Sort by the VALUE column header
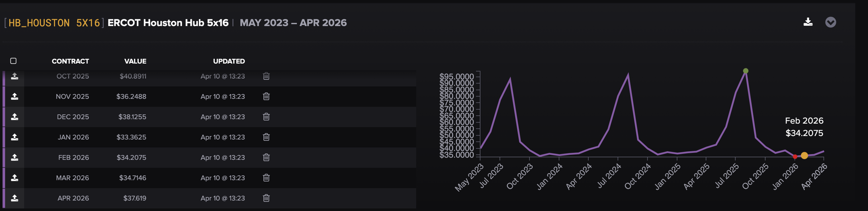This screenshot has width=868, height=211. coord(135,61)
